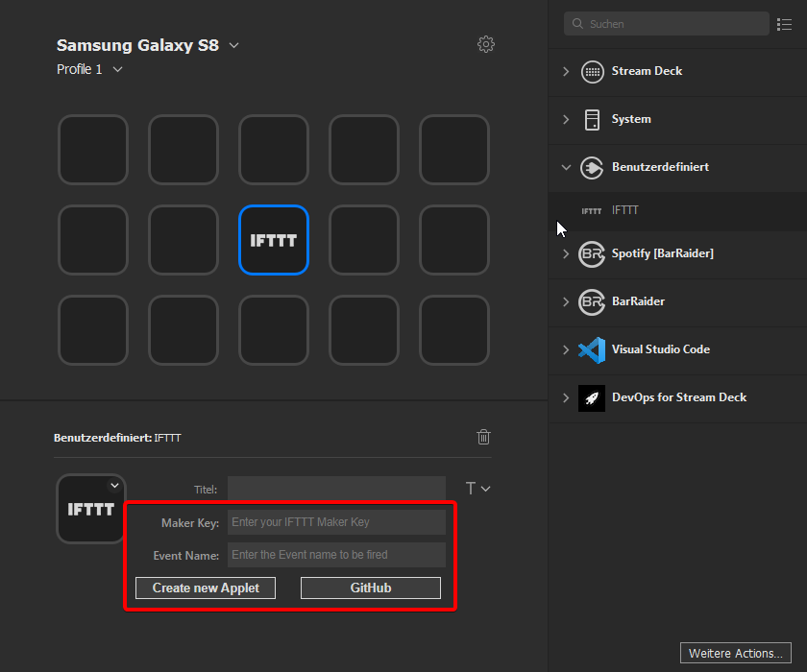Expand DevOps for Stream Deck category
807x672 pixels.
point(566,398)
